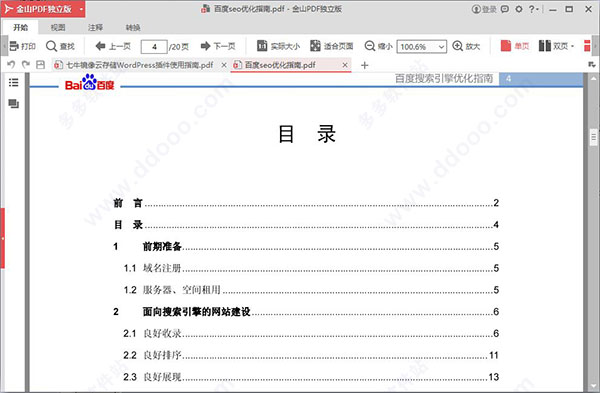The image size is (600, 393).
Task: Click the Zoom In (放大) magnifier
Action: point(458,46)
